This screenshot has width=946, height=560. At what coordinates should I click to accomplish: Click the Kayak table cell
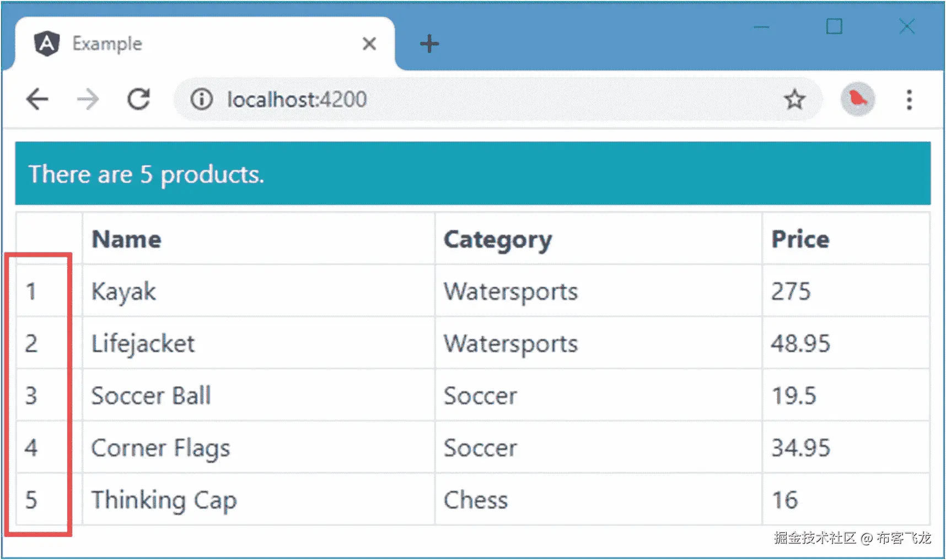pyautogui.click(x=124, y=291)
